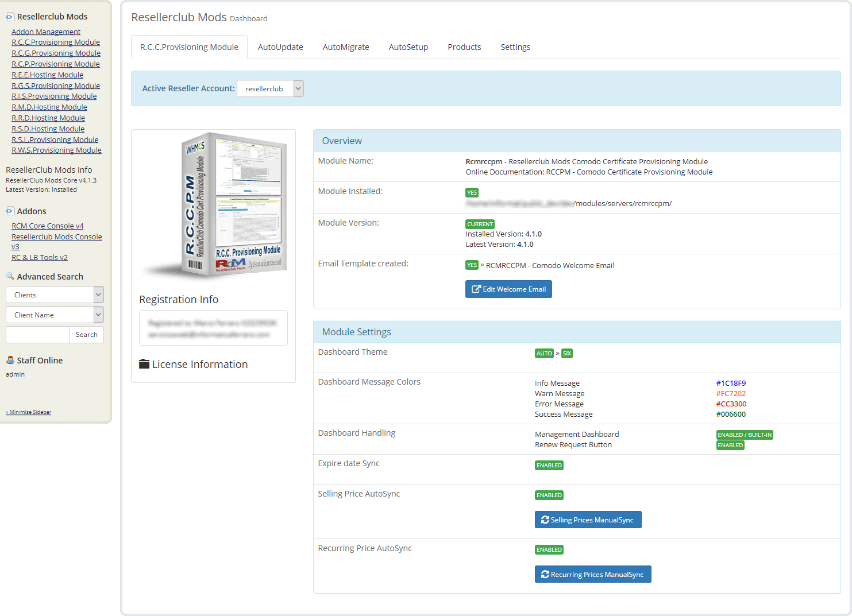This screenshot has width=852, height=616.
Task: Open R.G.S.Provisioning Module link
Action: (56, 86)
